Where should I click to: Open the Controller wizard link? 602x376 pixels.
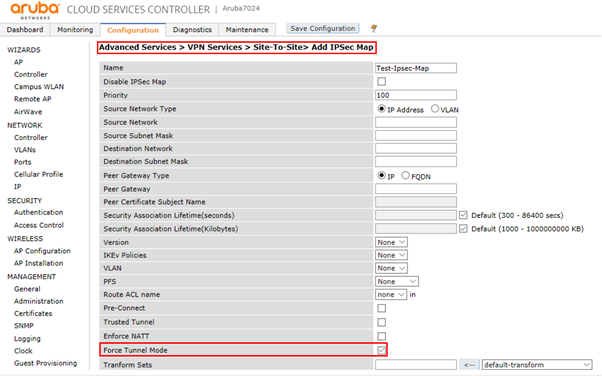click(x=31, y=74)
